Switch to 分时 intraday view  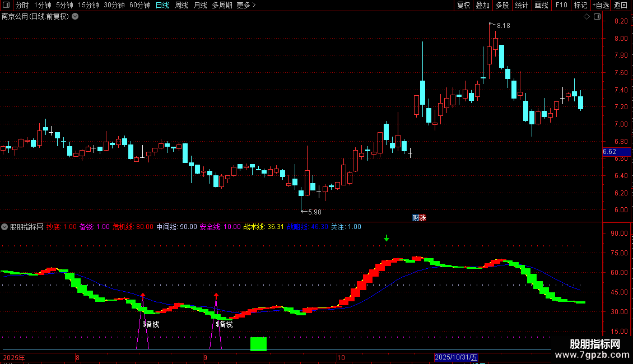[22, 5]
